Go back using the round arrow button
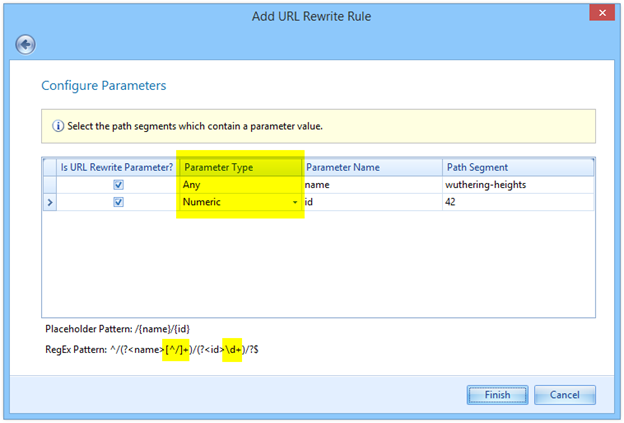The width and height of the screenshot is (624, 423). pos(25,45)
